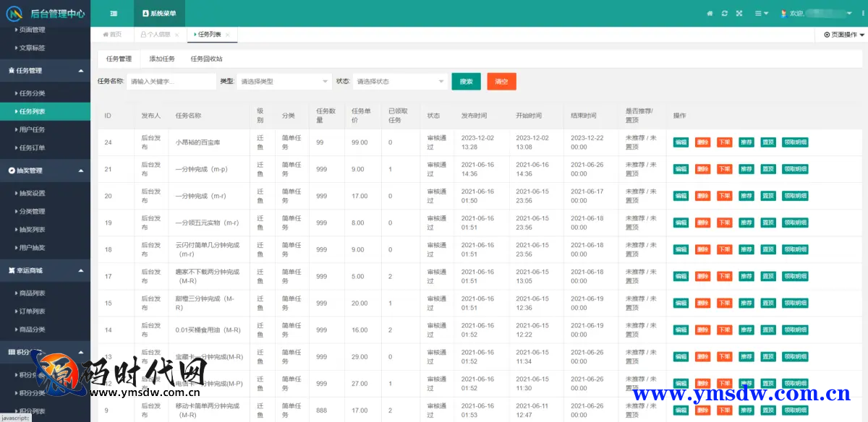868x422 pixels.
Task: Close the 个人信息 tab
Action: 177,35
